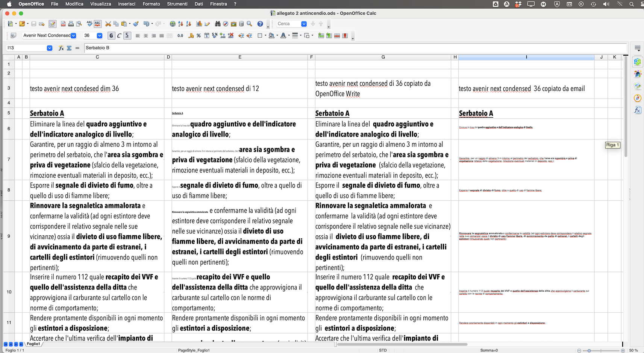This screenshot has width=644, height=353.
Task: Open OpenOffice Help question mark icon
Action: [x=260, y=24]
